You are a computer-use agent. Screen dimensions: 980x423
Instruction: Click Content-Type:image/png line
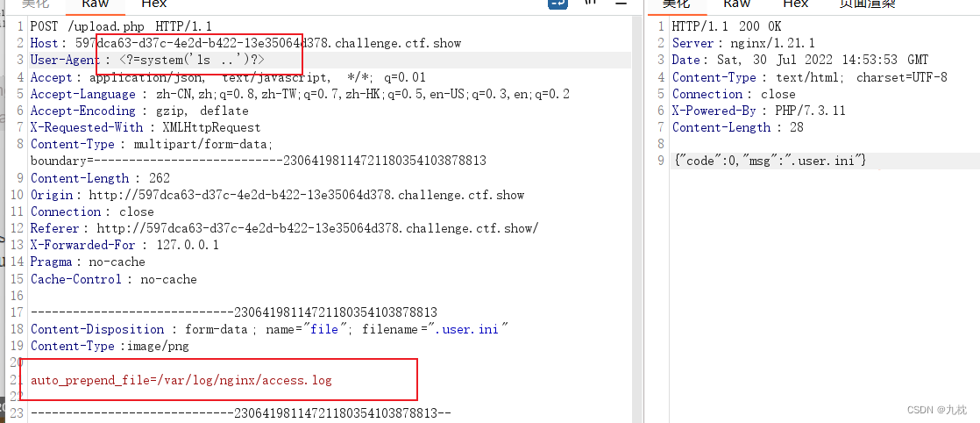tap(110, 347)
